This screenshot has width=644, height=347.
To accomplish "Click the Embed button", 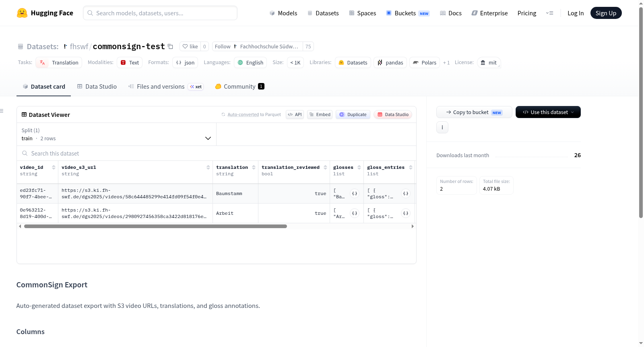I will (320, 114).
